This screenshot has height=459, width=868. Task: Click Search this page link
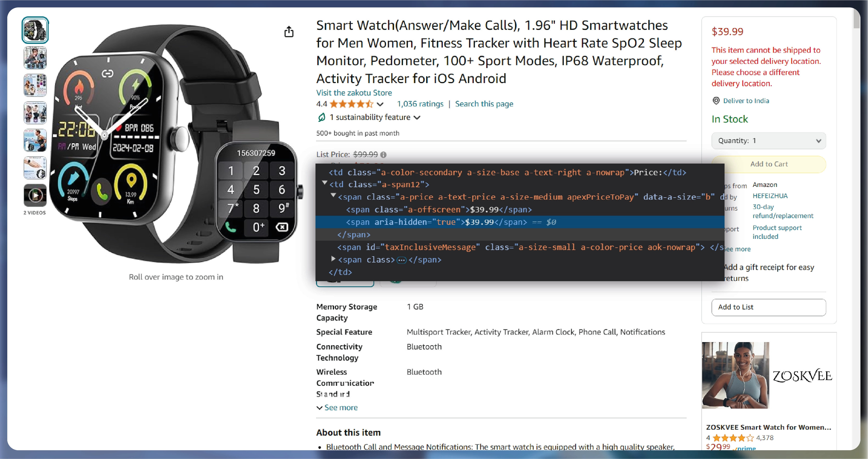pyautogui.click(x=484, y=104)
